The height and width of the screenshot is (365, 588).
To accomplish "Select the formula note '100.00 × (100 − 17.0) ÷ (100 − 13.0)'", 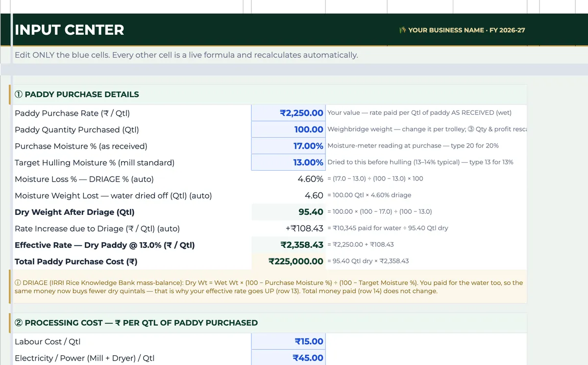I will coord(379,211).
